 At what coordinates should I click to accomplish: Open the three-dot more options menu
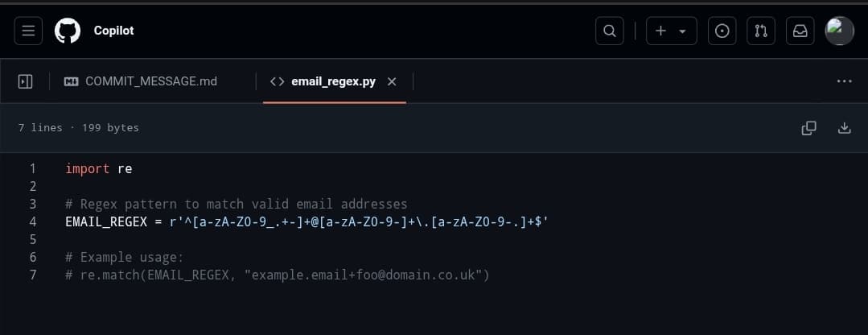[x=844, y=81]
